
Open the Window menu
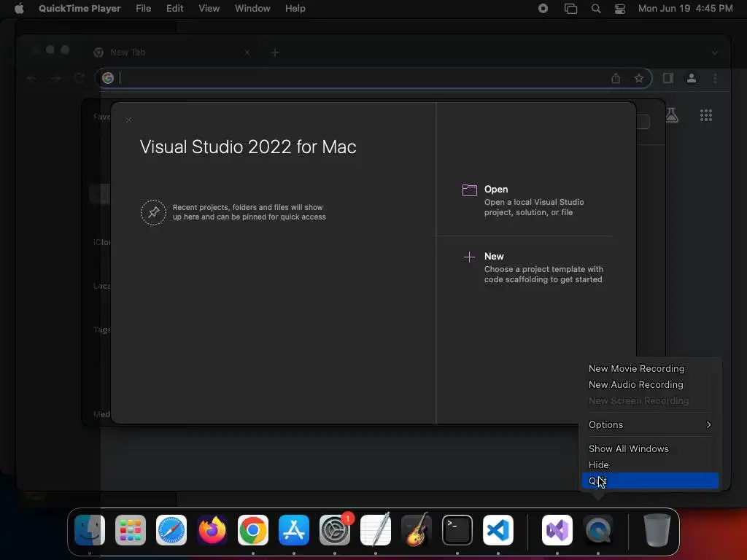coord(252,9)
